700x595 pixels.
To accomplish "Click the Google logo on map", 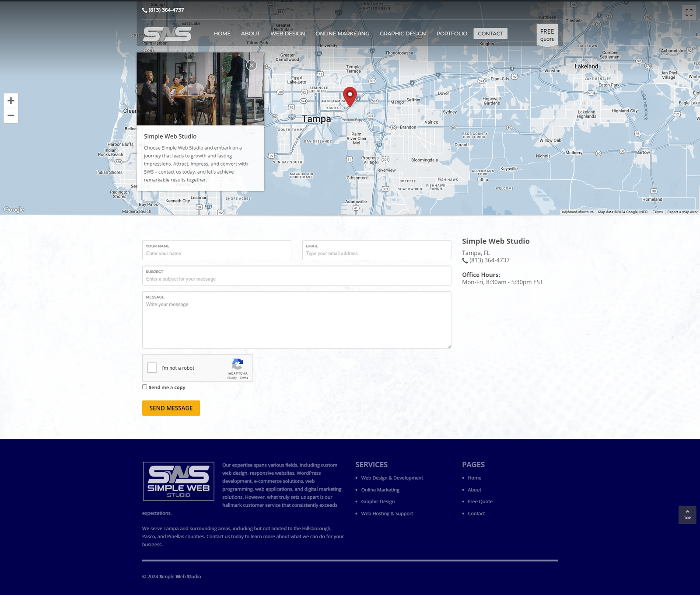I will 14,209.
